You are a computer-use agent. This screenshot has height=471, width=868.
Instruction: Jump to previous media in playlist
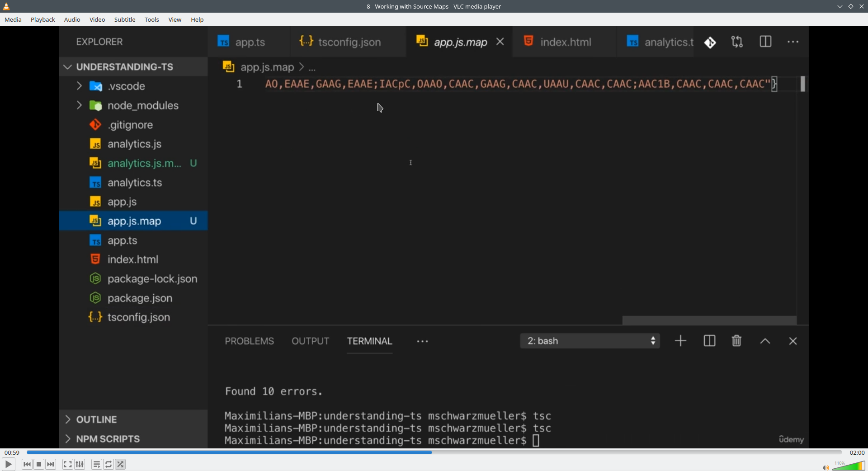coord(27,464)
